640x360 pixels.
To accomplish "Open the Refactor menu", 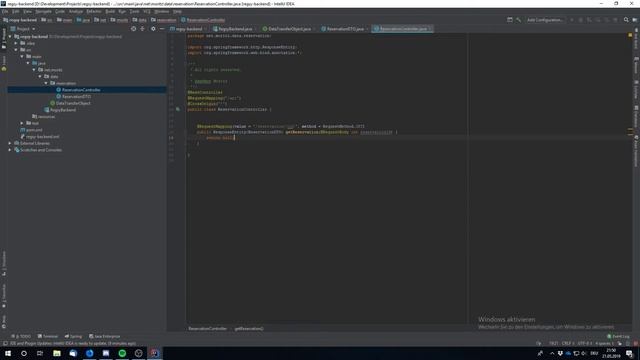I will (x=93, y=11).
